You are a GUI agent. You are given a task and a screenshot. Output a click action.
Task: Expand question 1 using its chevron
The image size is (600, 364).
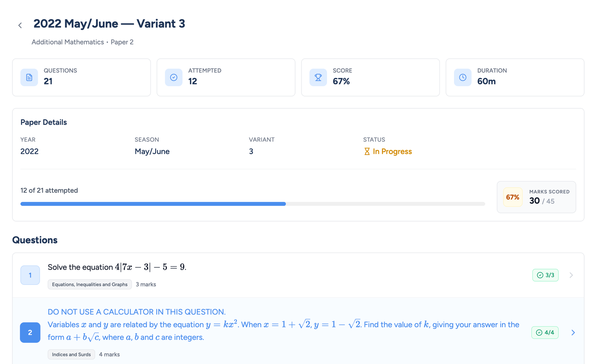point(571,275)
